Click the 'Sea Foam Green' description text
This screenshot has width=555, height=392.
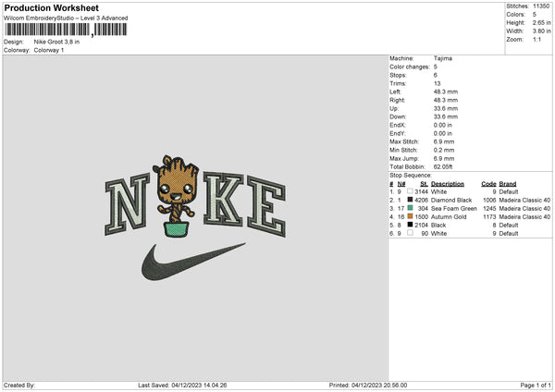[x=454, y=208]
